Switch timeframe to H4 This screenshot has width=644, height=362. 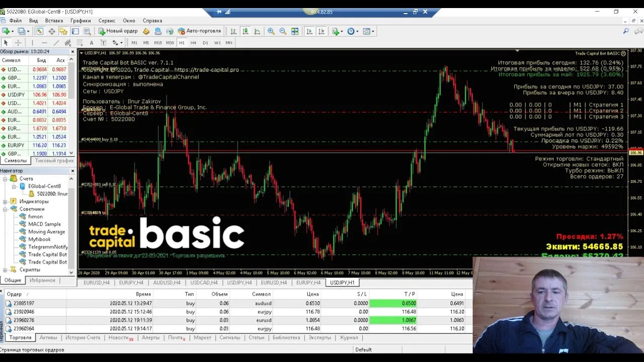click(193, 43)
